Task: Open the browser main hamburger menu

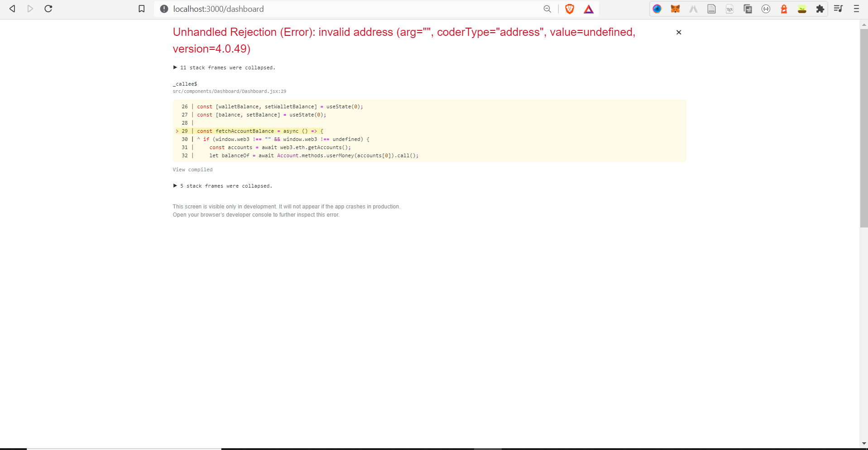Action: [856, 9]
